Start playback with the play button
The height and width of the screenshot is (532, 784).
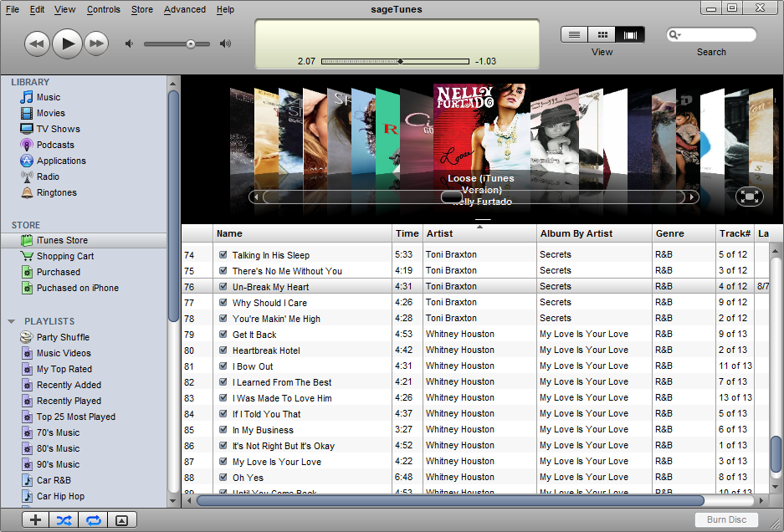point(67,43)
